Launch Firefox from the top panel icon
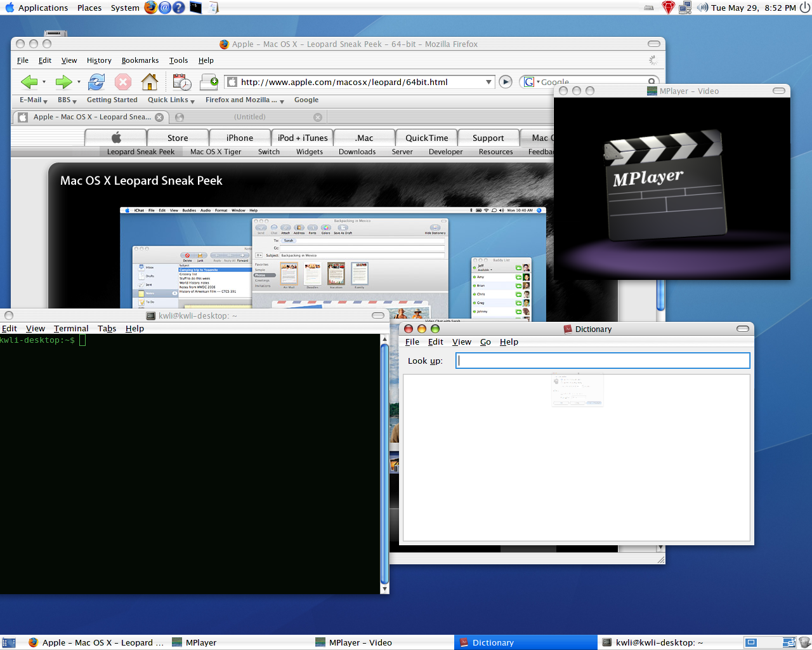This screenshot has height=650, width=812. [x=150, y=8]
